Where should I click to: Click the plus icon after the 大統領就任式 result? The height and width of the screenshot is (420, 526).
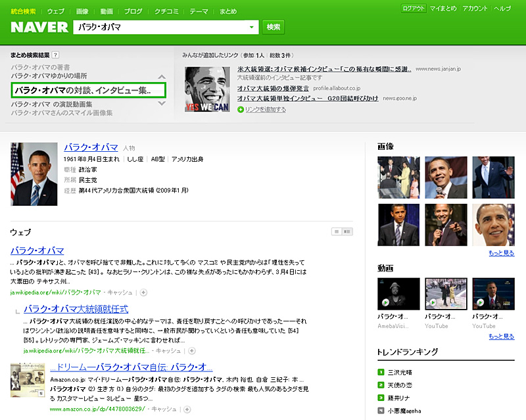[192, 351]
